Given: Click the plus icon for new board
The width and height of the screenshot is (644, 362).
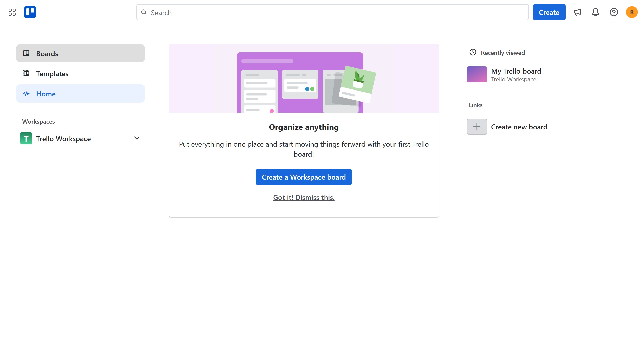Looking at the screenshot, I should [x=477, y=127].
